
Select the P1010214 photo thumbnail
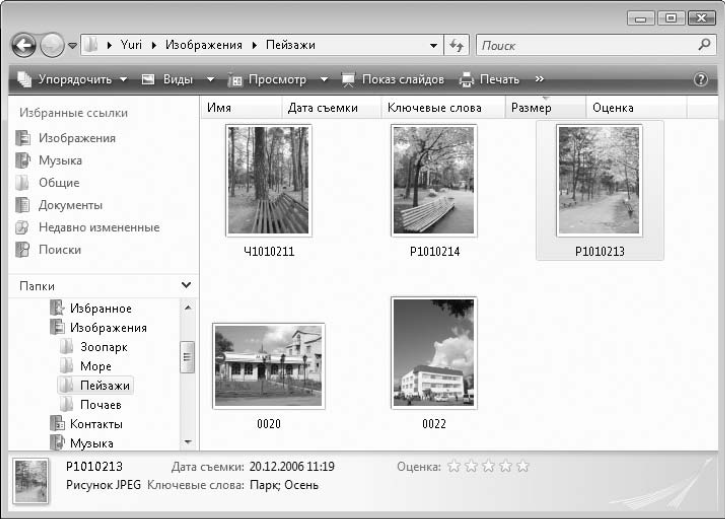434,181
